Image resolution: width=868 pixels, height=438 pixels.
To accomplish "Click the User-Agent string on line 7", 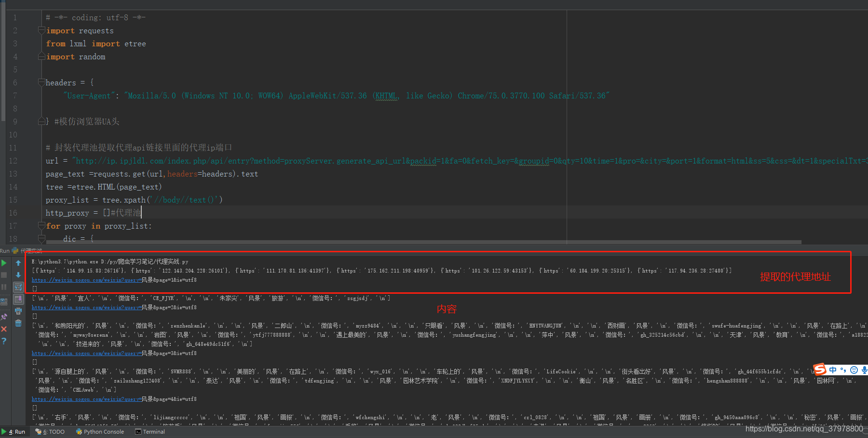I will (367, 96).
